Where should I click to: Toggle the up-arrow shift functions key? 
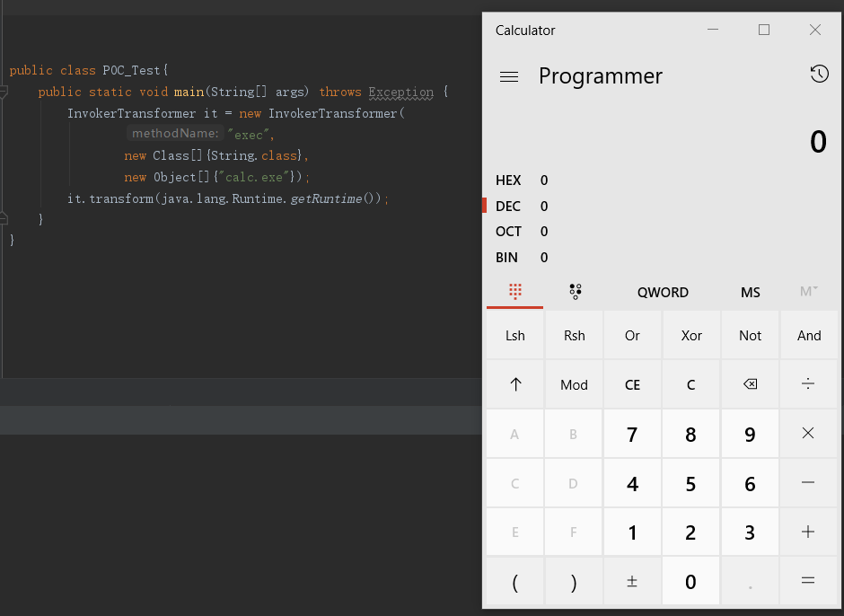click(x=515, y=384)
